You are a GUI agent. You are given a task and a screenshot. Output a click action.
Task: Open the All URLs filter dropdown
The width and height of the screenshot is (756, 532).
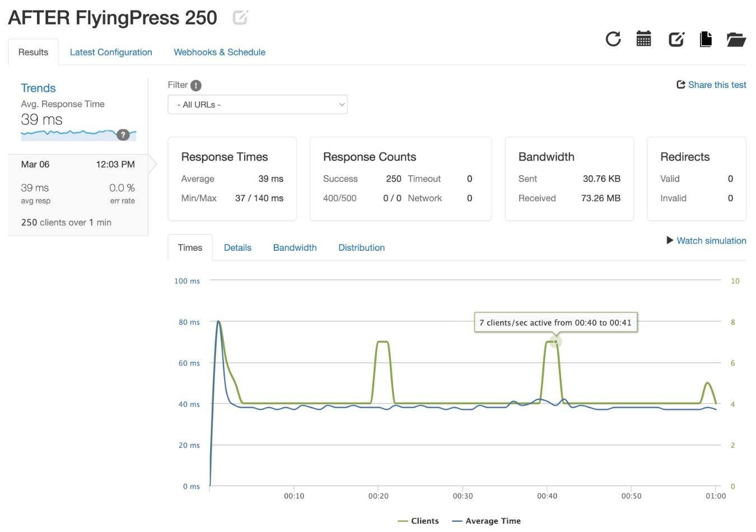tap(258, 105)
